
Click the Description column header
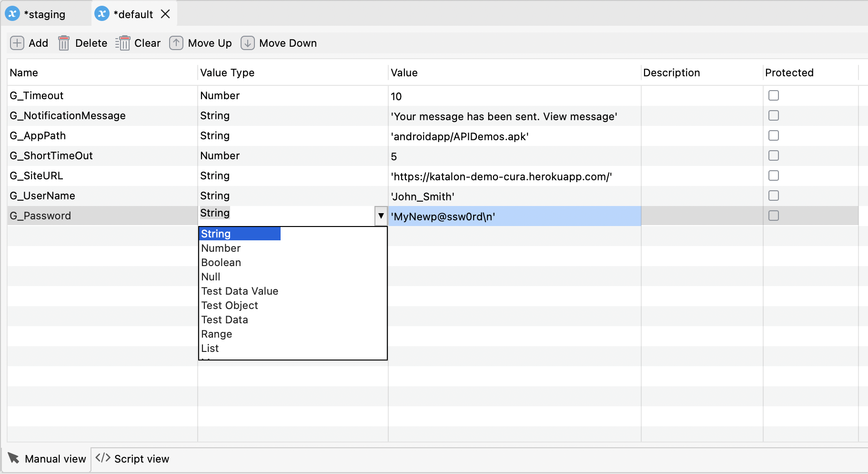pos(702,72)
